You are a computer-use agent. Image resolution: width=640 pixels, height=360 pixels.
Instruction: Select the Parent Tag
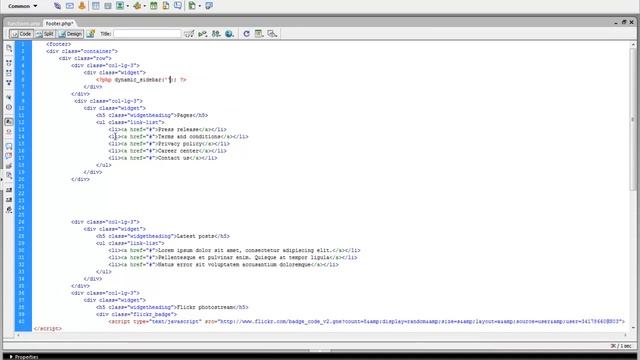(x=9, y=98)
